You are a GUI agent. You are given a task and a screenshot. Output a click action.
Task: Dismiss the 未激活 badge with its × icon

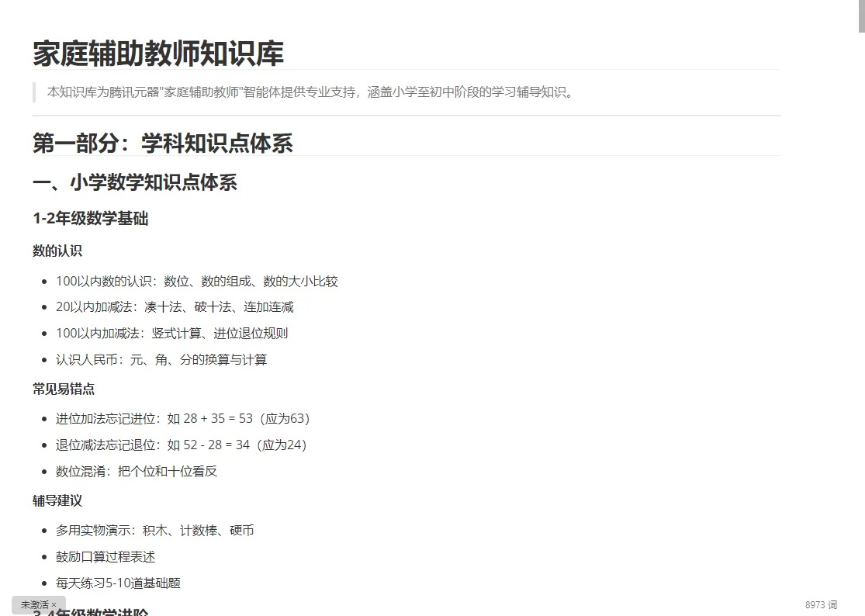tap(54, 605)
